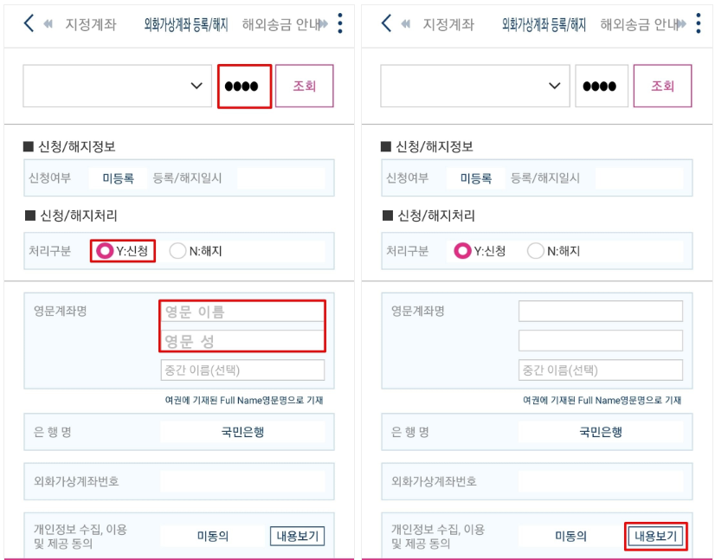Switch to 지정계좌 tab on left screen
Image resolution: width=728 pixels, height=560 pixels.
tap(91, 24)
